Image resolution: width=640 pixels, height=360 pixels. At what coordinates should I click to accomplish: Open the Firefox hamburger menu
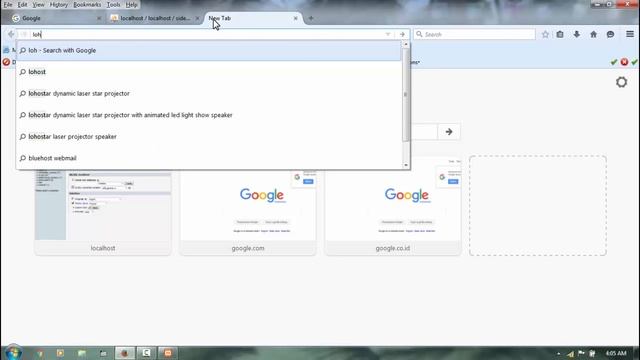tap(630, 34)
